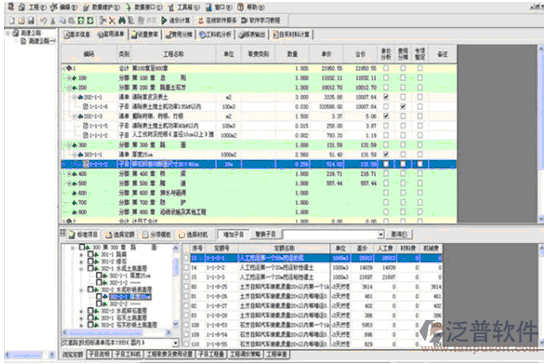
Task: Check the box for quota row 1-1-3-2
Action: [187, 267]
